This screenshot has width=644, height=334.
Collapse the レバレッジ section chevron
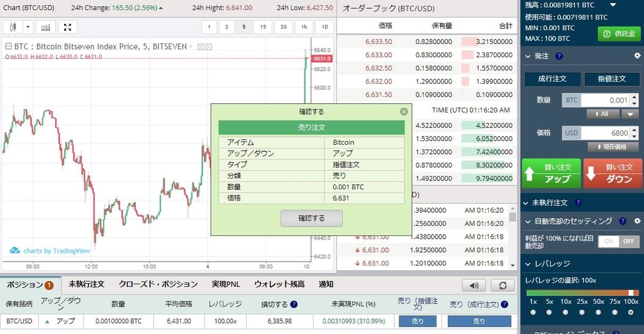point(528,264)
